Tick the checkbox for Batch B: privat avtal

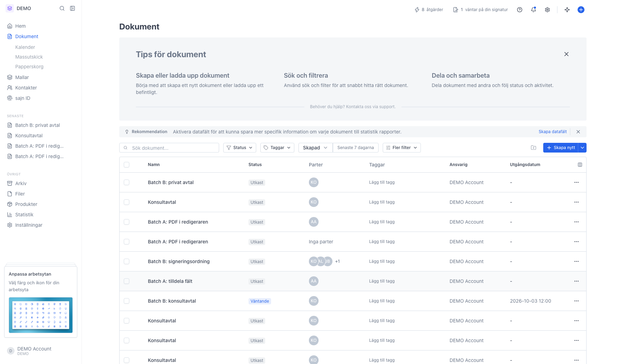click(x=127, y=182)
